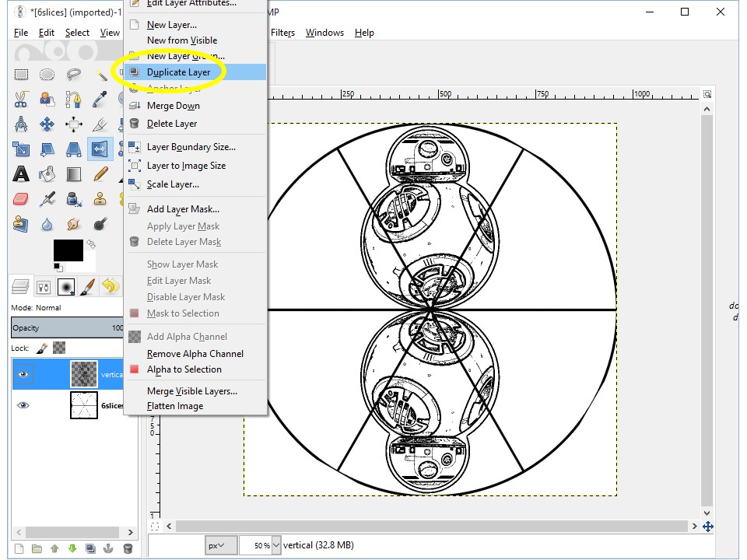Select the Paths tool

click(x=73, y=99)
